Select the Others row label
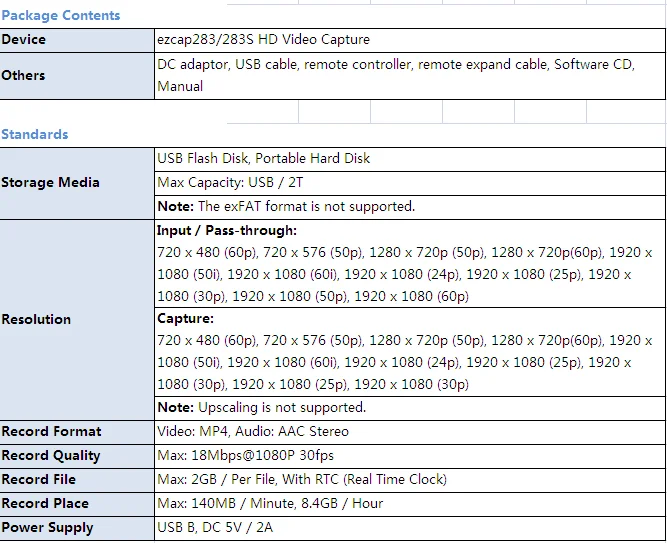 (x=24, y=75)
